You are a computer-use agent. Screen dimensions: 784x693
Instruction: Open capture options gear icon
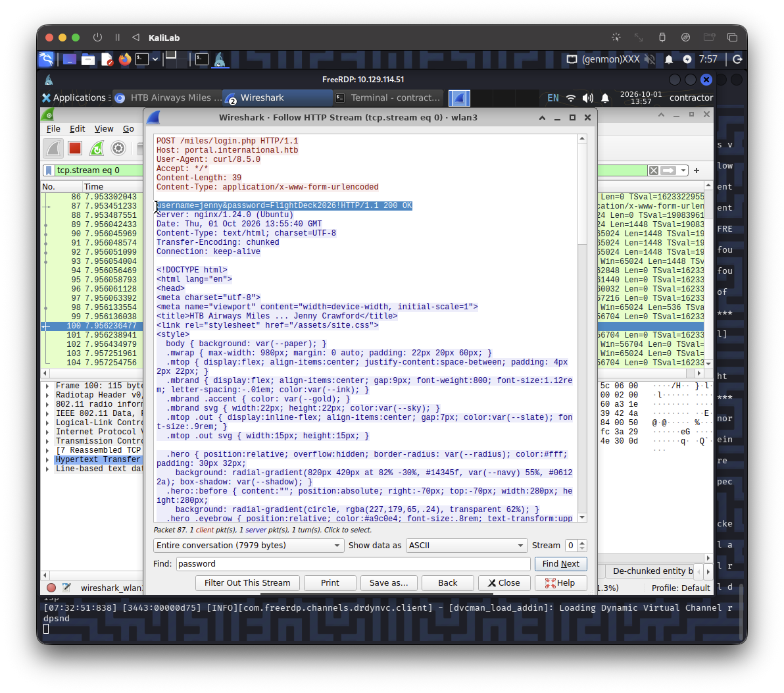click(x=118, y=148)
